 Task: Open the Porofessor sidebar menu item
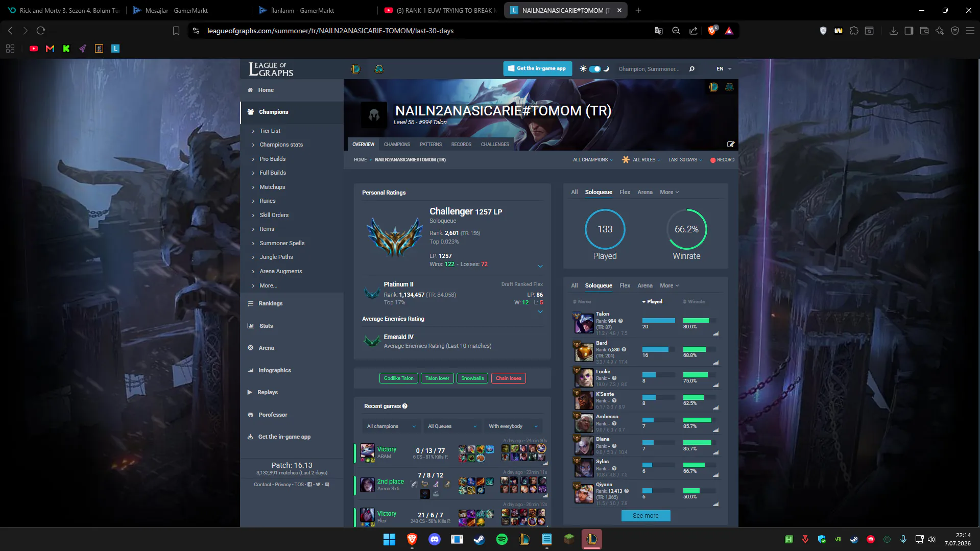(x=273, y=415)
